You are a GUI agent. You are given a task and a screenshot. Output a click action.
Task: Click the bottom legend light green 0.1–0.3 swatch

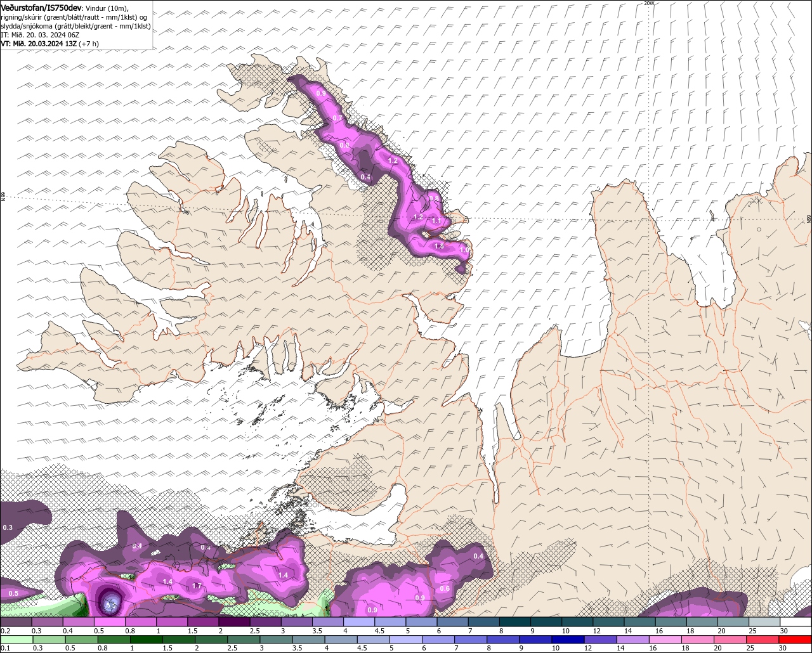pyautogui.click(x=16, y=639)
